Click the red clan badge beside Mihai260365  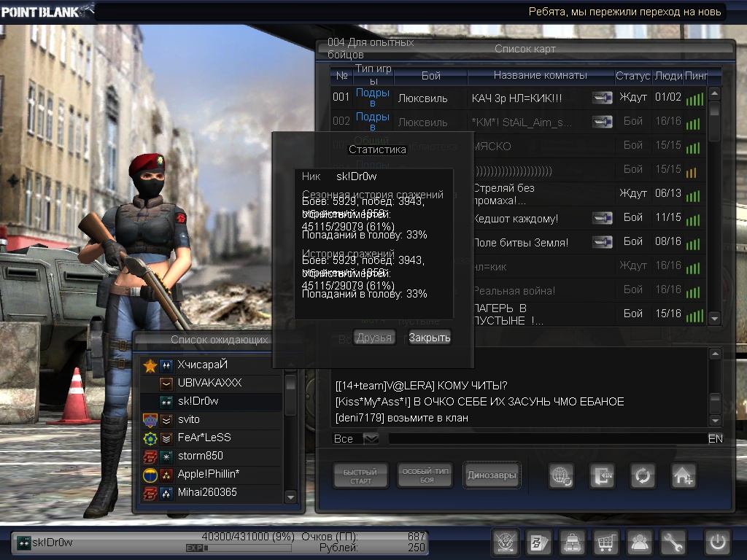150,493
